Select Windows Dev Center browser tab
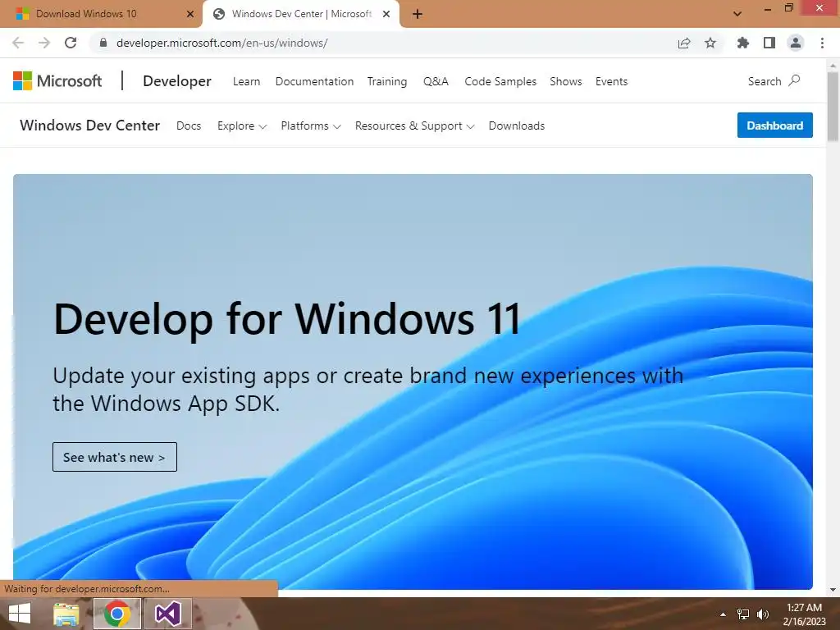840x630 pixels. [x=300, y=14]
